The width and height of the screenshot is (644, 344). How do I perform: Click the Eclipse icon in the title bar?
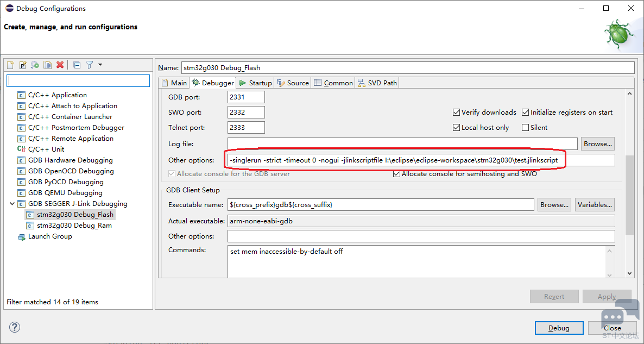pyautogui.click(x=9, y=8)
